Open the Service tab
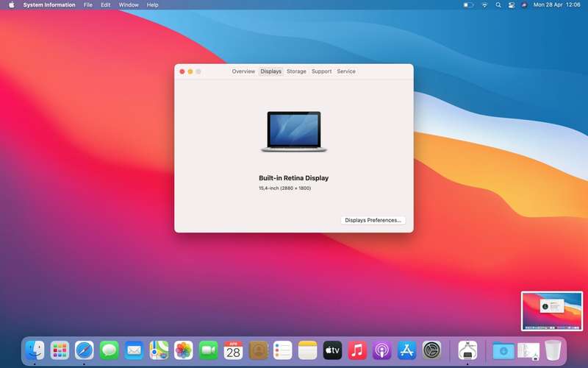588x368 pixels. (346, 71)
